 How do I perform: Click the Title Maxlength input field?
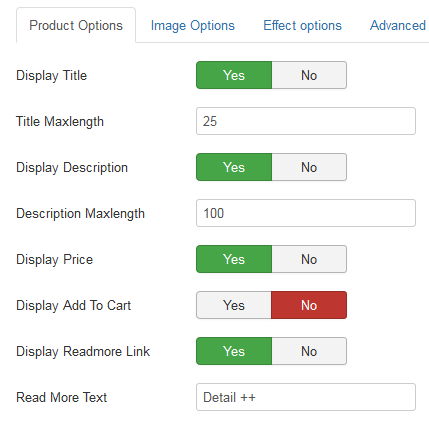[306, 121]
